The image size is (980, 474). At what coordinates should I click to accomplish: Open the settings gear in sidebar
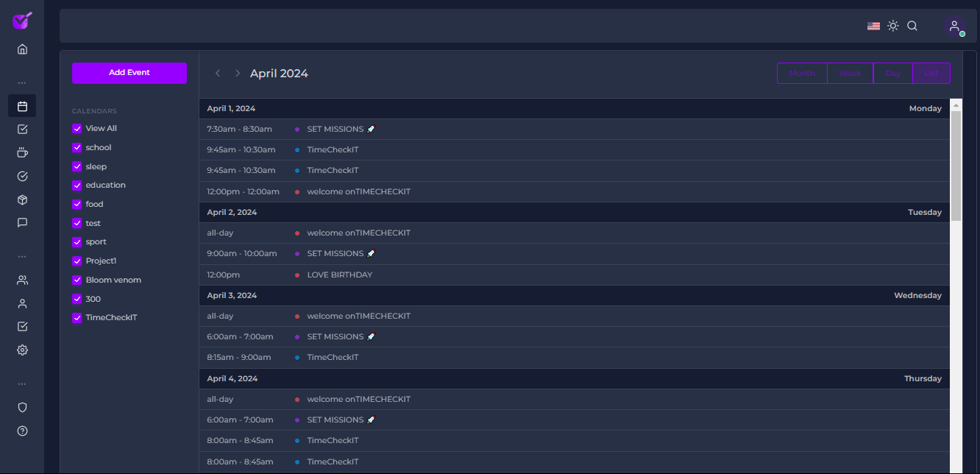pyautogui.click(x=22, y=350)
